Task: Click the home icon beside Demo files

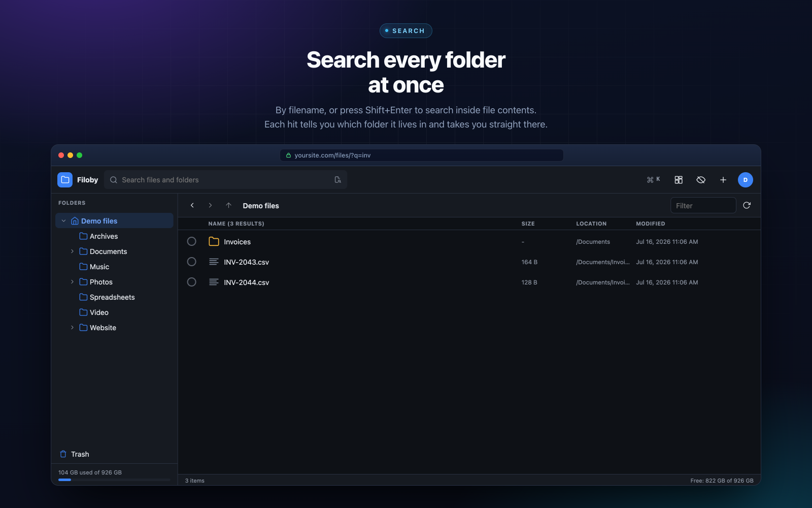Action: (75, 221)
